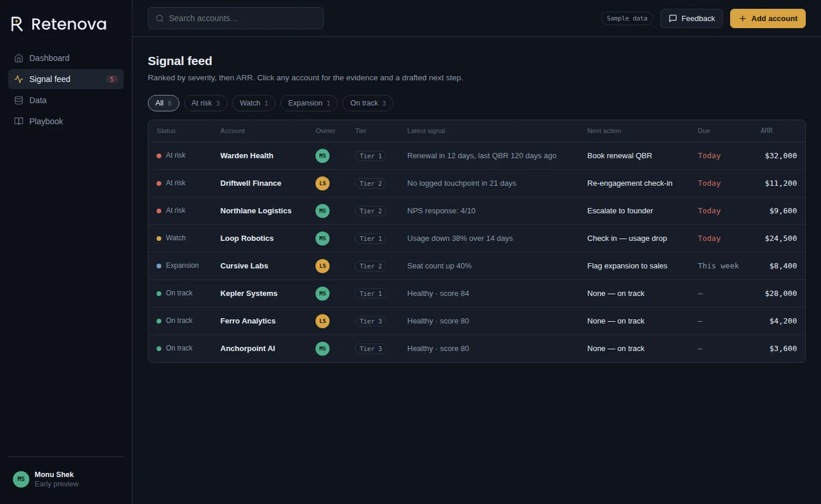Filter by On track accounts

pos(368,103)
